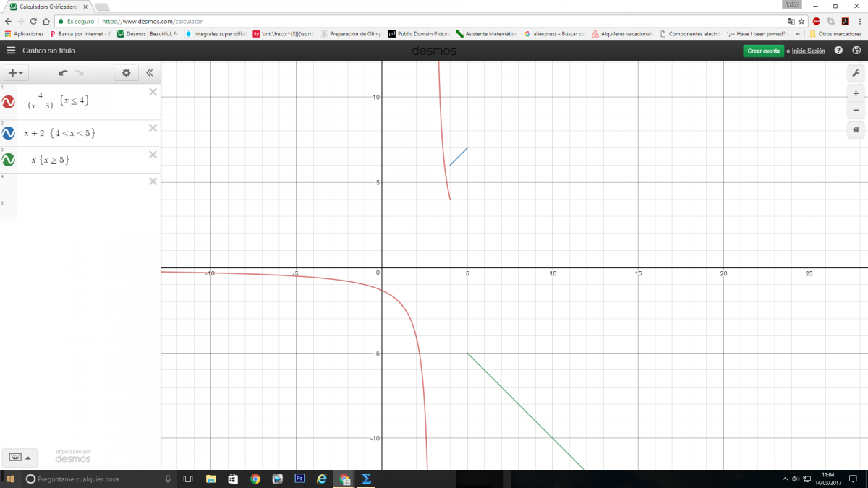Reset graph to default home view

coord(856,130)
